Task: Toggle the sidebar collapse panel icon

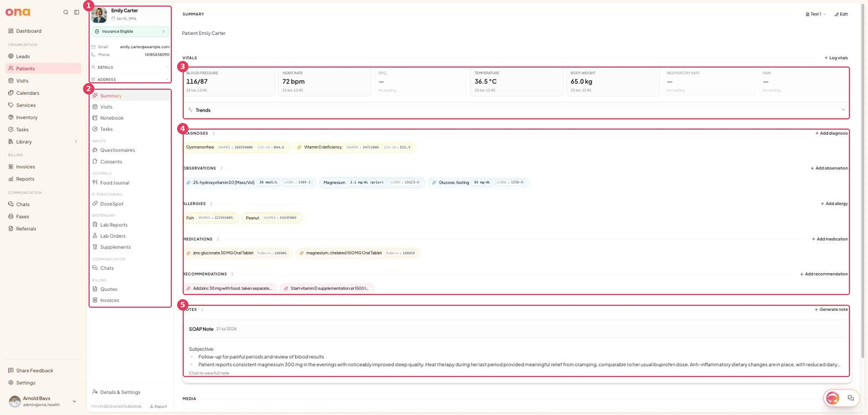Action: [x=76, y=12]
